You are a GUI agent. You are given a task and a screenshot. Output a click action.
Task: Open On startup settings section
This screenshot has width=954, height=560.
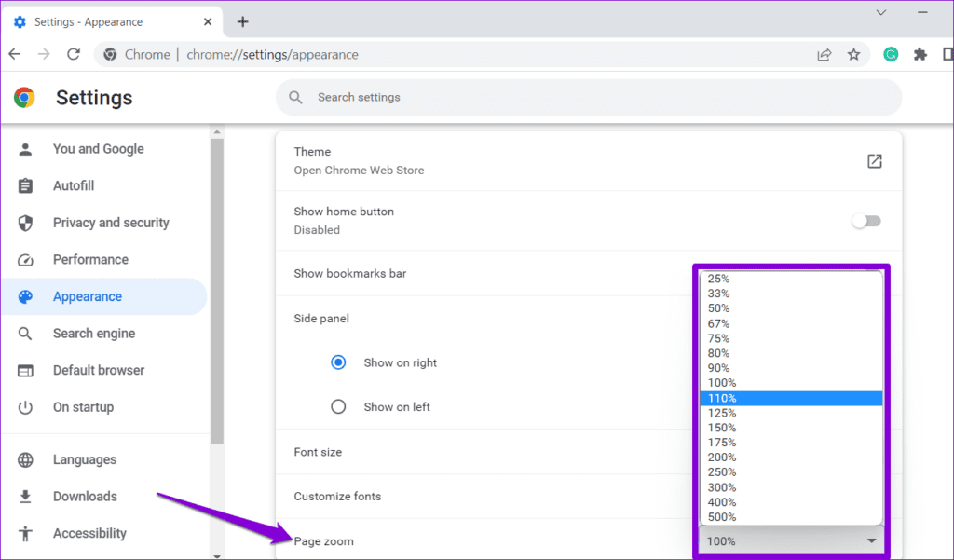point(103,407)
